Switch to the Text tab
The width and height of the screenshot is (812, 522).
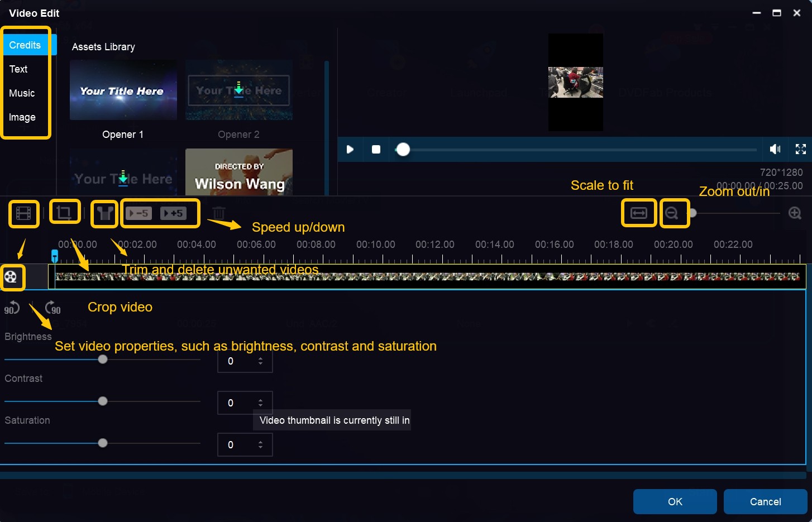tap(18, 69)
